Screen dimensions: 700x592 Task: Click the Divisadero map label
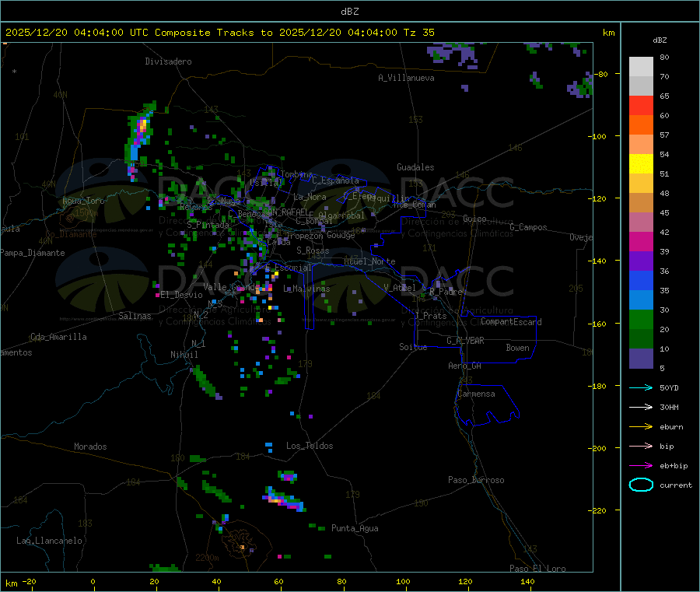click(168, 61)
